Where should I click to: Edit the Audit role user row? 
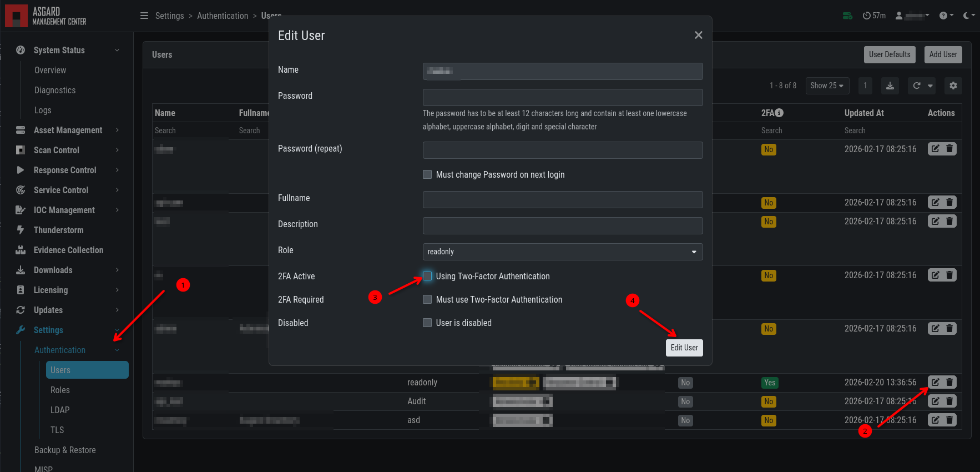935,401
